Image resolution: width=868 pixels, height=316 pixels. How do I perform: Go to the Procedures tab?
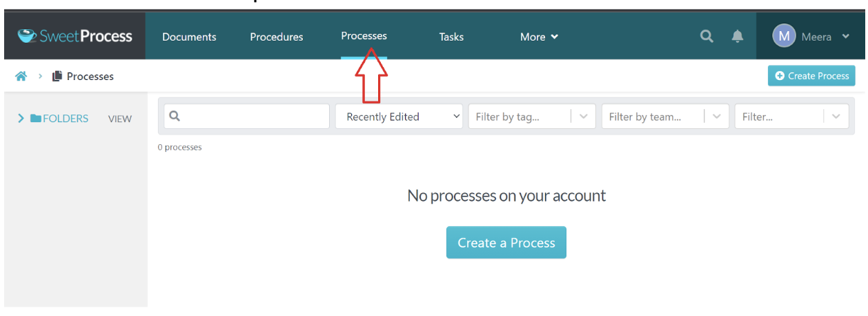pos(276,37)
